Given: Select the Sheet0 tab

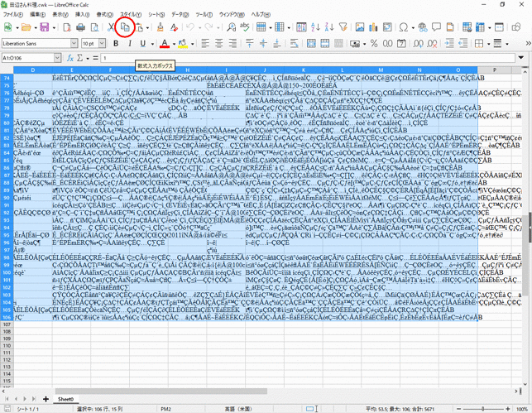Looking at the screenshot, I should coord(66,399).
